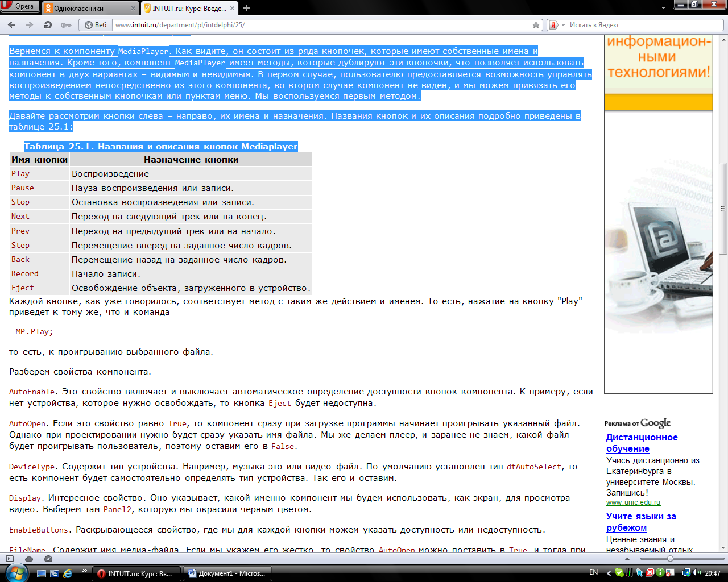Click the MP.Play; code line
The width and height of the screenshot is (728, 582).
pos(34,332)
